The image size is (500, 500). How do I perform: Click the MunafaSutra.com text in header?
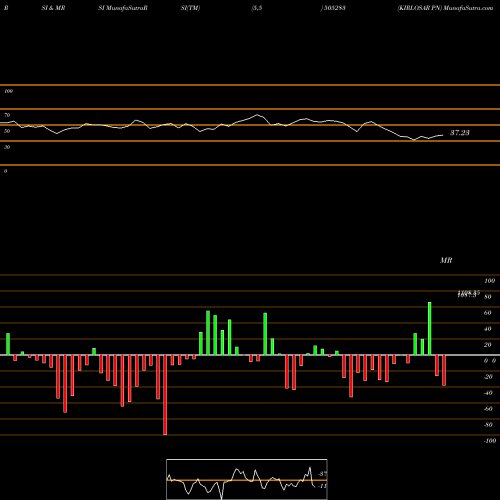[x=468, y=8]
